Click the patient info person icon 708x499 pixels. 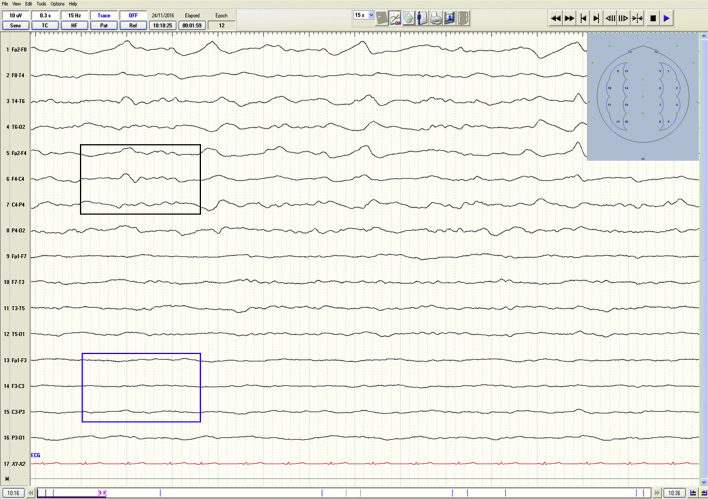point(422,18)
